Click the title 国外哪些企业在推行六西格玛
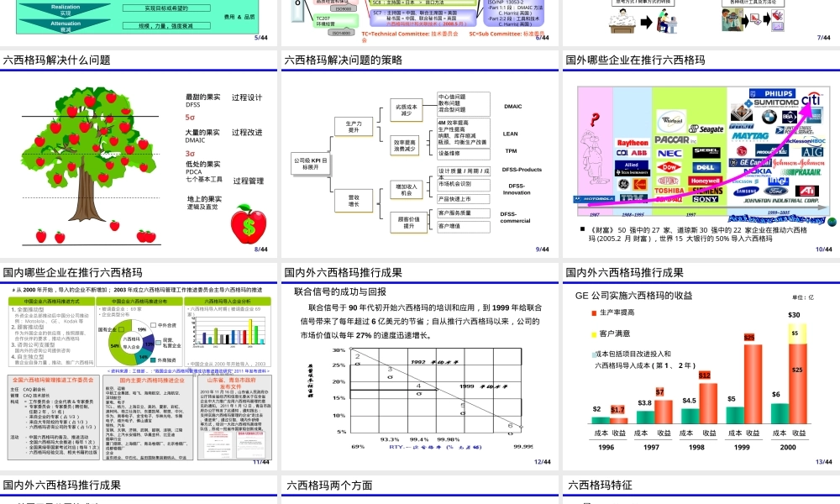The height and width of the screenshot is (504, 840). (635, 60)
